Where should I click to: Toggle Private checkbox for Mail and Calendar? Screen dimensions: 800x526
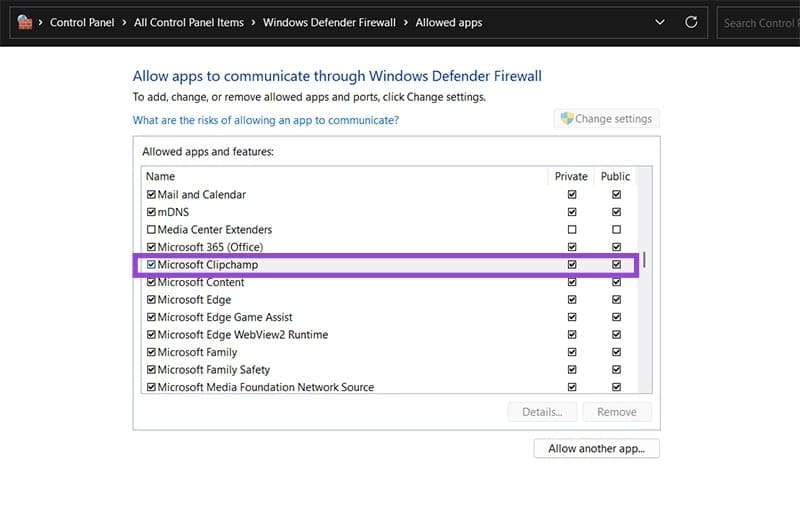point(572,194)
